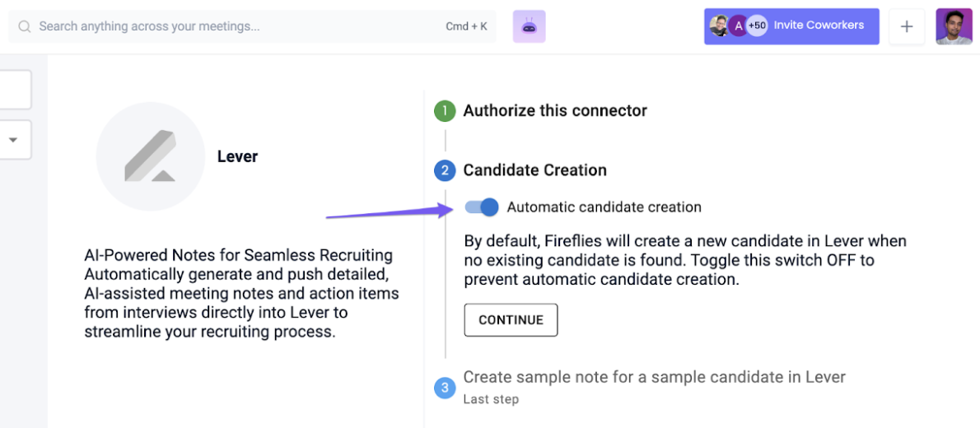Image resolution: width=980 pixels, height=428 pixels.
Task: Focus the "Search anything across your meetings" field
Action: point(252,27)
